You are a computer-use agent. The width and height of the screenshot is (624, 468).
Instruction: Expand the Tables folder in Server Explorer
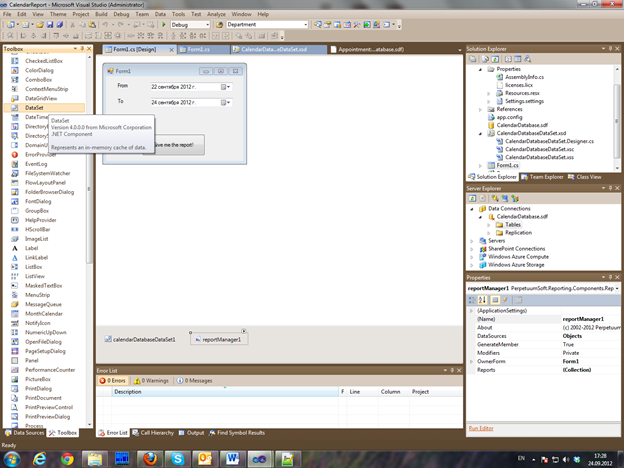[489, 224]
